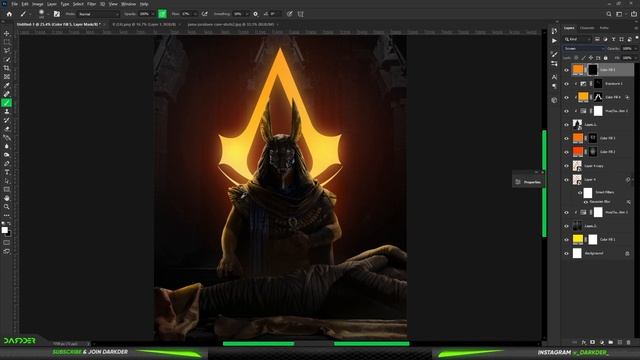The width and height of the screenshot is (640, 360).
Task: Toggle the Quick Mask mode icon
Action: click(7, 242)
